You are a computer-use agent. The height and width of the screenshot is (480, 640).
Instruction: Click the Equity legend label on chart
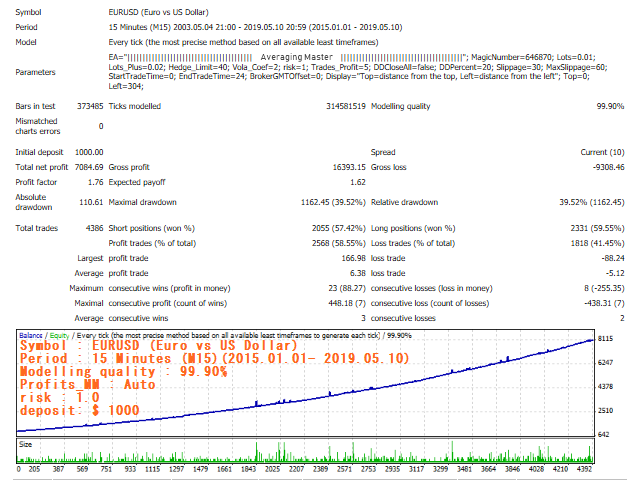(60, 336)
